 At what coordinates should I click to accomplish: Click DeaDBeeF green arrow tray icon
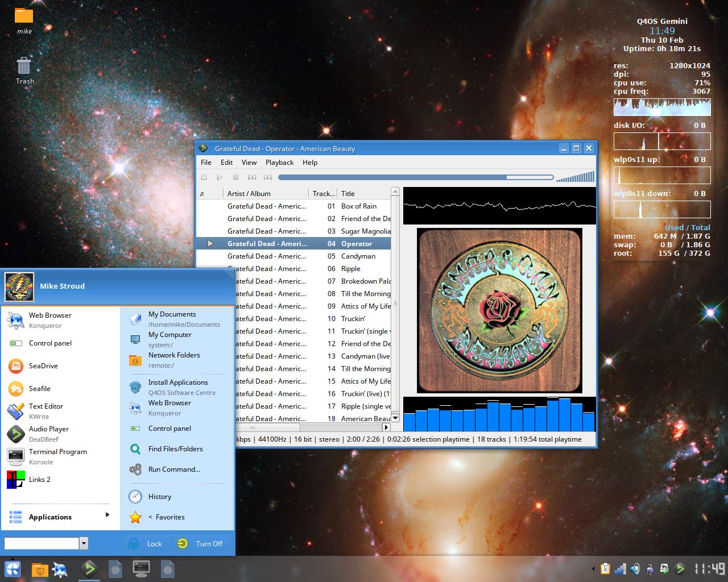[x=680, y=569]
